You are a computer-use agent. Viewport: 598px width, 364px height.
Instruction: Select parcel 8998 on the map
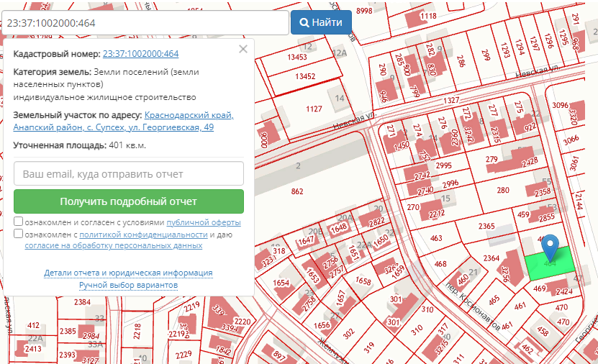364,11
